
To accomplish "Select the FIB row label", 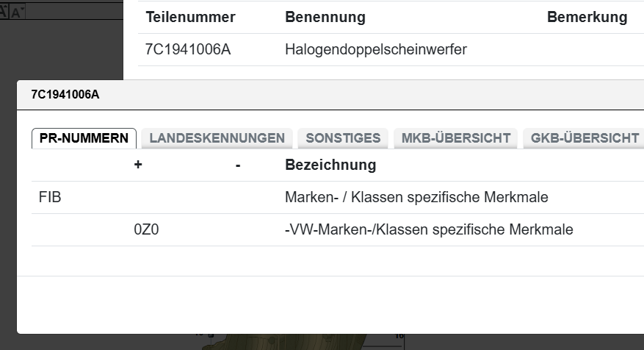I will point(49,197).
